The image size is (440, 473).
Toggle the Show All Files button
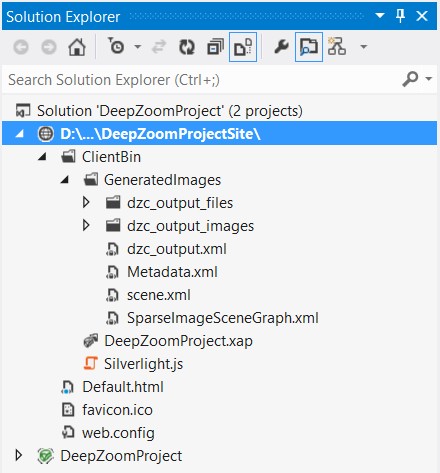[243, 47]
